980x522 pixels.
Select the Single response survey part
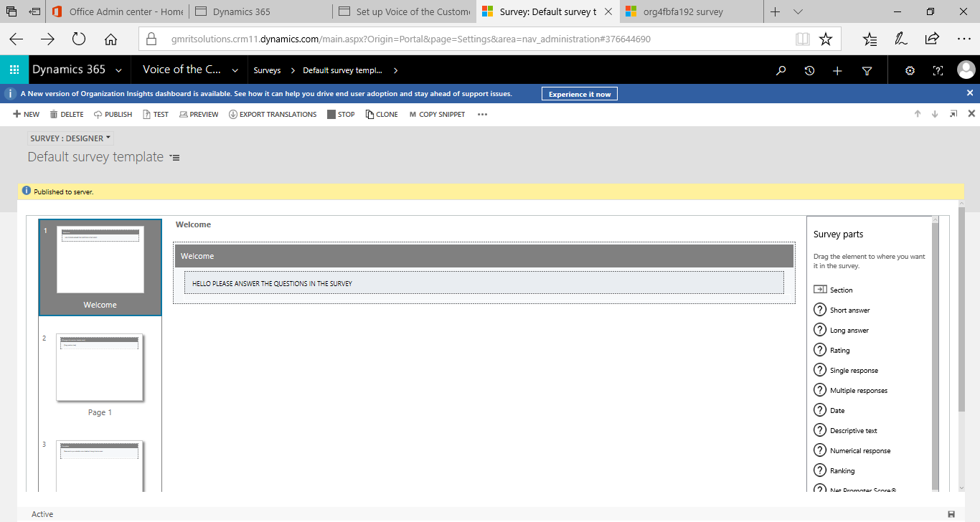(x=846, y=370)
